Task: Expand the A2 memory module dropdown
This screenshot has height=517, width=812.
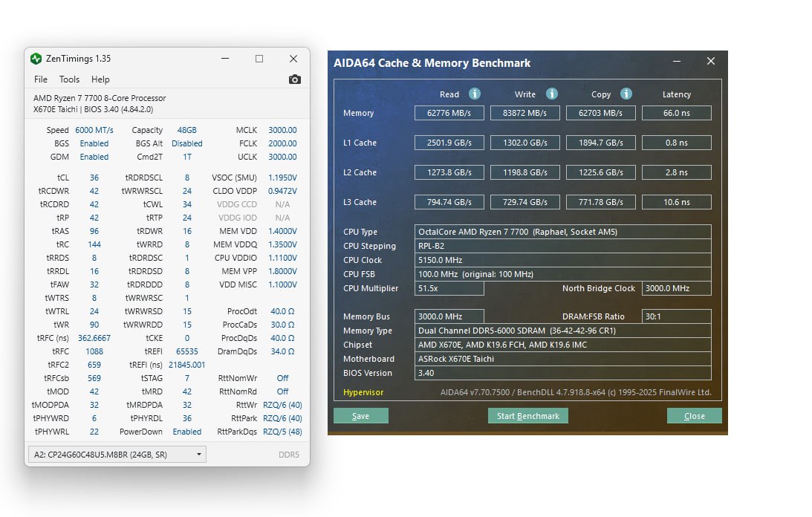Action: [x=117, y=455]
